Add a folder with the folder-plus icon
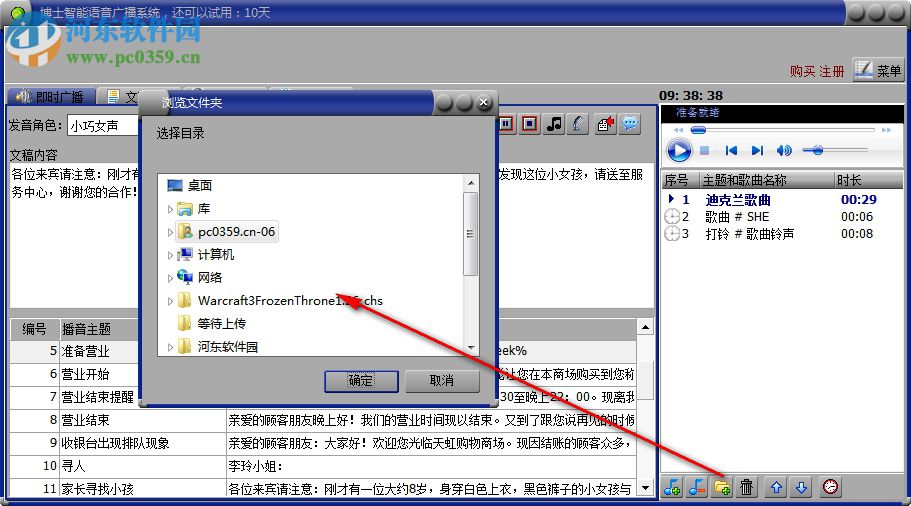The image size is (911, 506). pos(722,487)
